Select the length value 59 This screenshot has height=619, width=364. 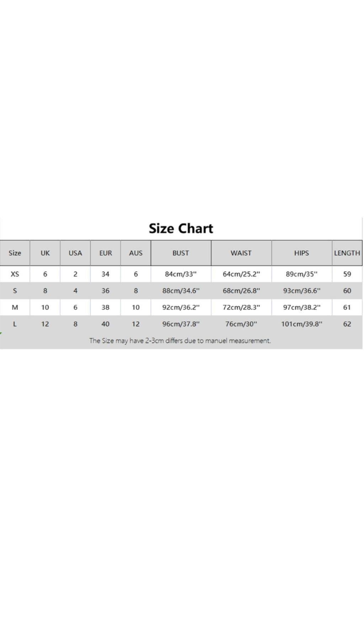(x=347, y=274)
